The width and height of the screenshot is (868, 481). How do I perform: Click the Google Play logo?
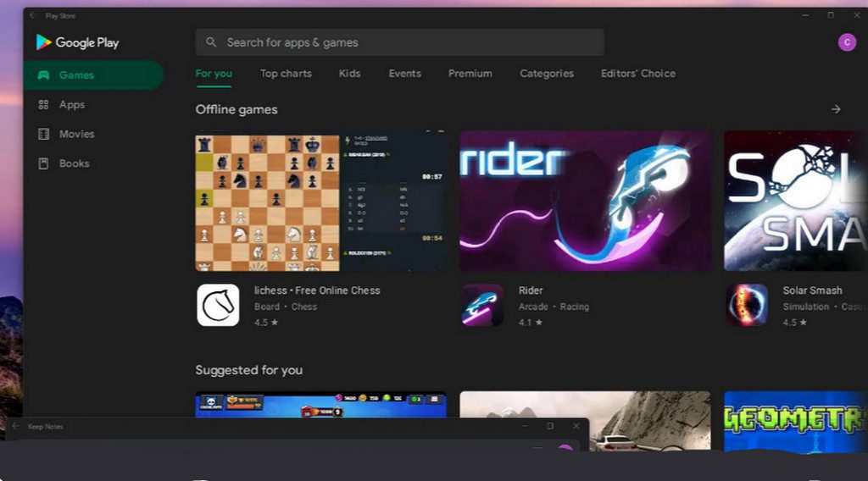coord(77,42)
